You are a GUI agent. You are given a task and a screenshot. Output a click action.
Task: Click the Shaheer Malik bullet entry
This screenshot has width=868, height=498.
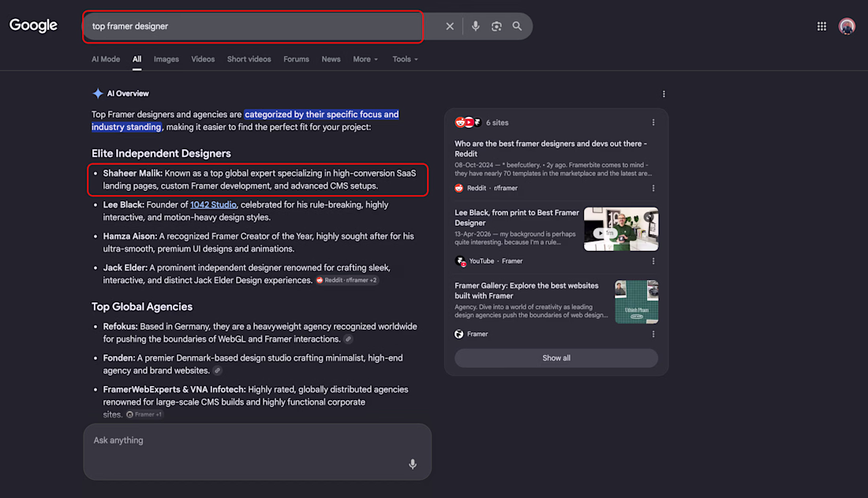click(258, 179)
